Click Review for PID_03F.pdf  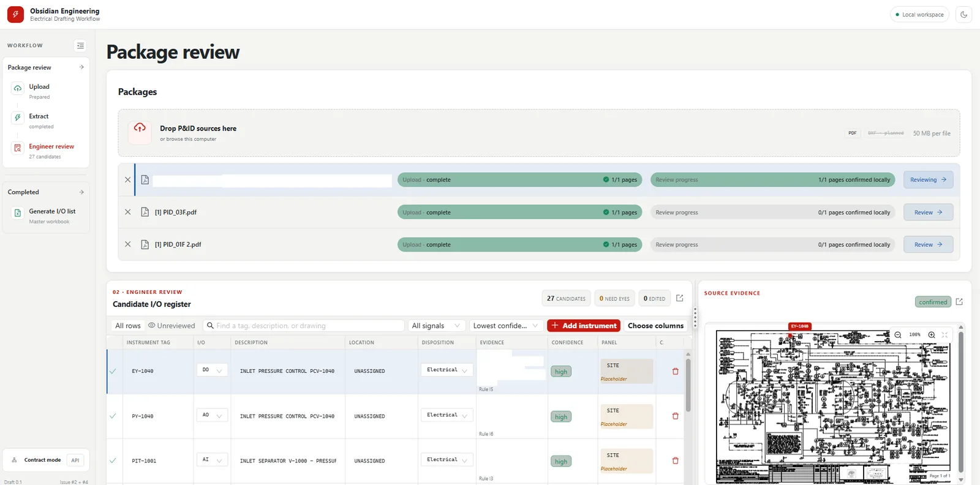[928, 212]
